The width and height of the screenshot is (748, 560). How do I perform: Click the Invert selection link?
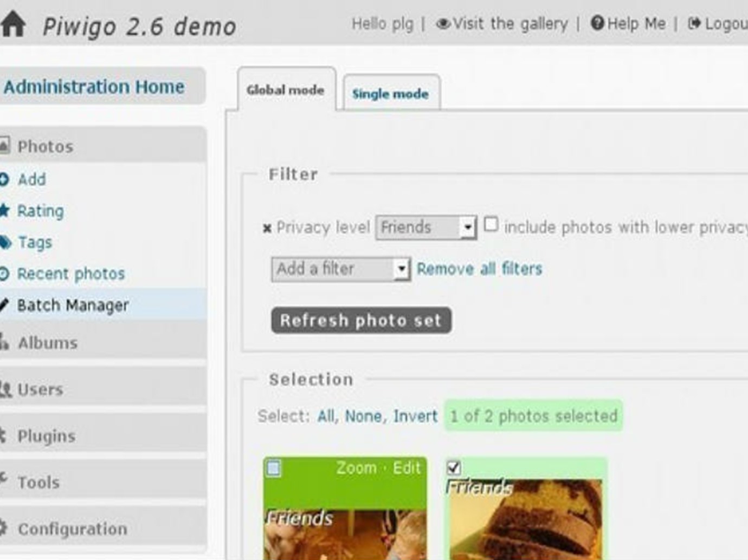coord(415,416)
